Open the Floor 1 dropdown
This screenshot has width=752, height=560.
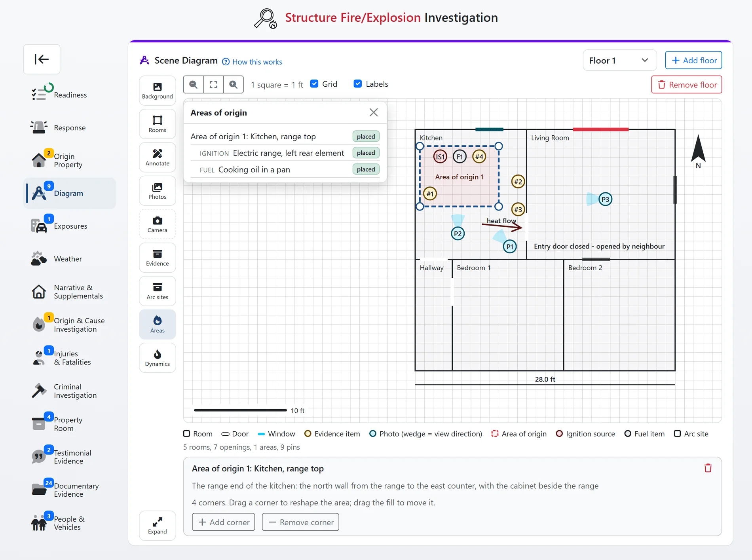pos(619,61)
